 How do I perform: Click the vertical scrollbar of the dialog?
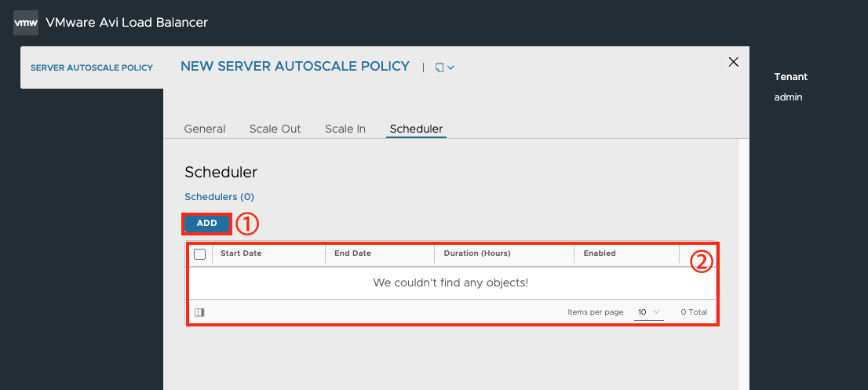point(743,264)
